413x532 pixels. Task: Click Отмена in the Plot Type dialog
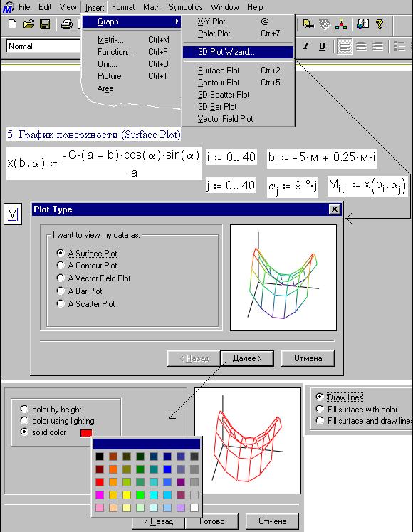tap(308, 358)
